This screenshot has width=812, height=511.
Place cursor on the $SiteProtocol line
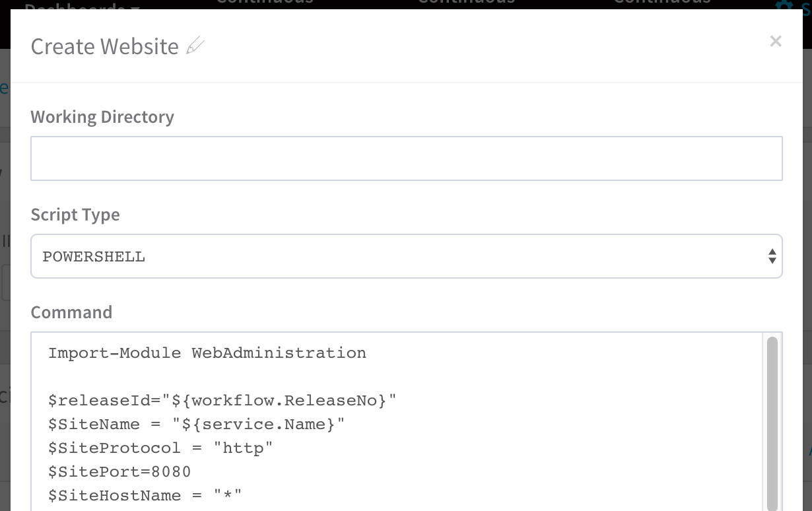point(160,448)
